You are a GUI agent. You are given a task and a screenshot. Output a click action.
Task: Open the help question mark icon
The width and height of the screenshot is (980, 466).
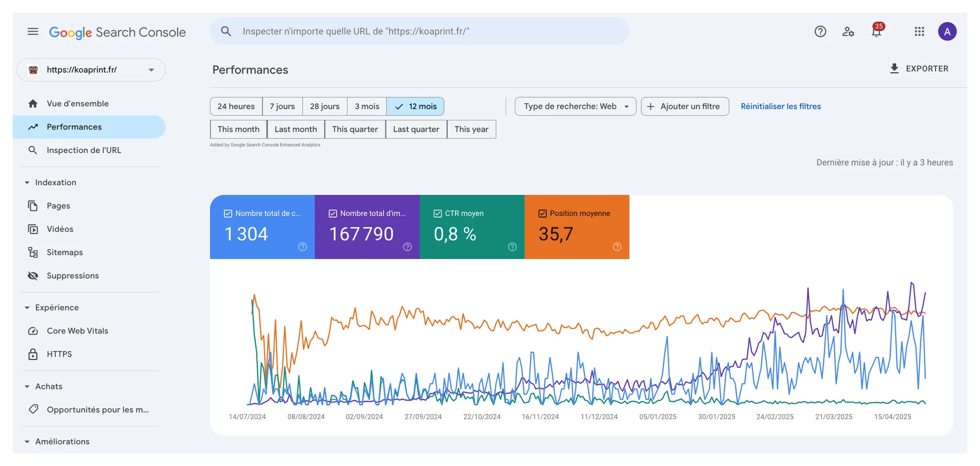pyautogui.click(x=820, y=31)
